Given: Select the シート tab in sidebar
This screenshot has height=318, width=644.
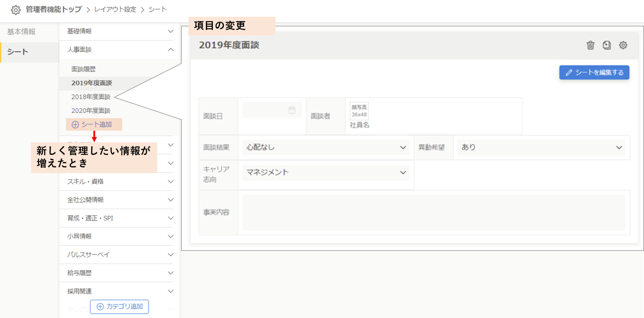Looking at the screenshot, I should tap(18, 52).
